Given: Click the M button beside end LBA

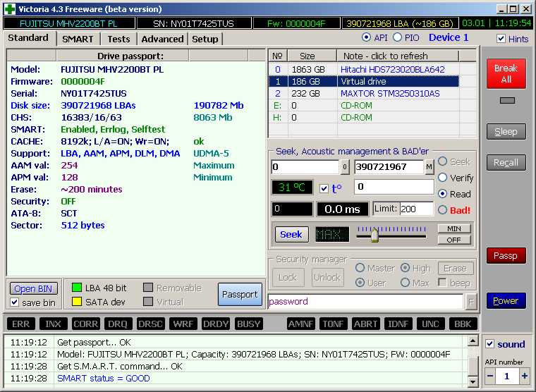Looking at the screenshot, I should tap(429, 167).
